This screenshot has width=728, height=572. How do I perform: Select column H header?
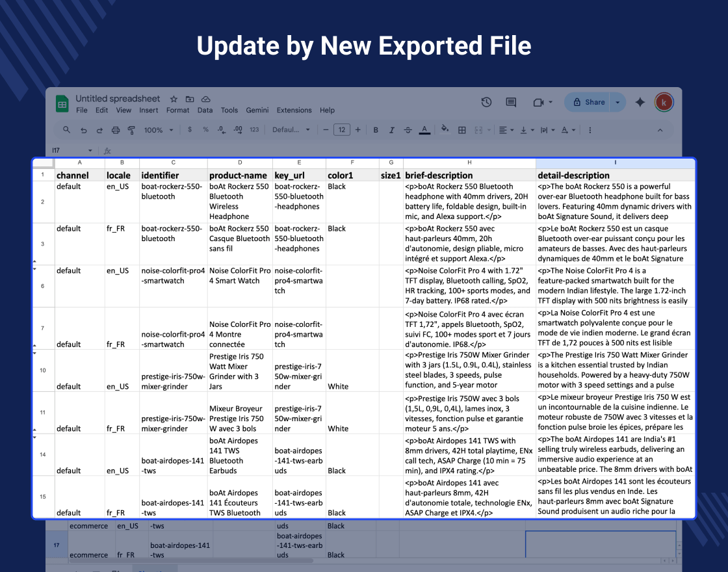(x=469, y=162)
